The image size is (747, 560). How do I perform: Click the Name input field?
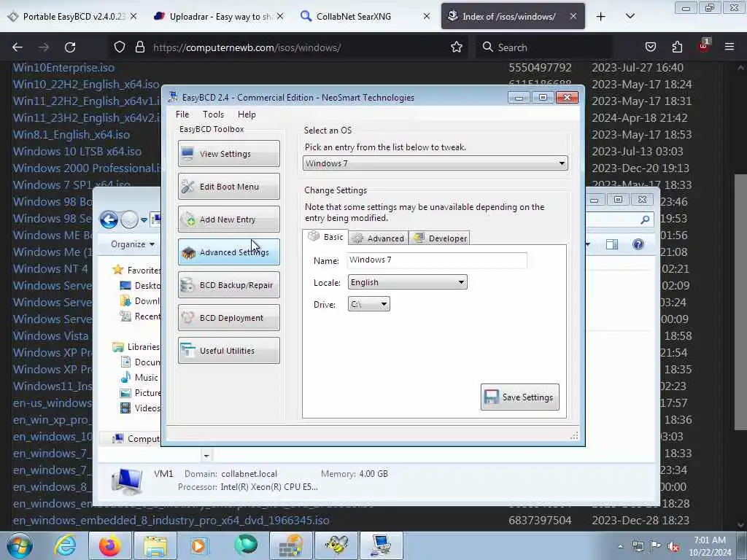pos(438,260)
